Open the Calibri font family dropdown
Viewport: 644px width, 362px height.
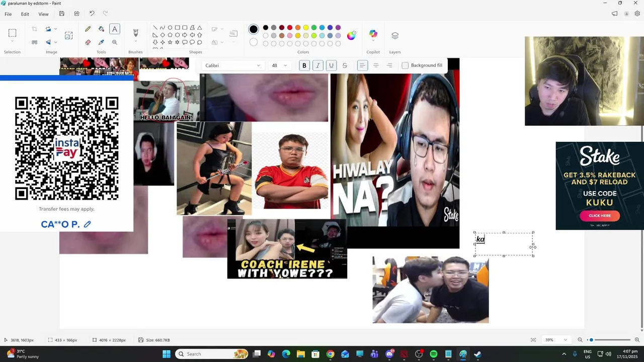(232, 65)
